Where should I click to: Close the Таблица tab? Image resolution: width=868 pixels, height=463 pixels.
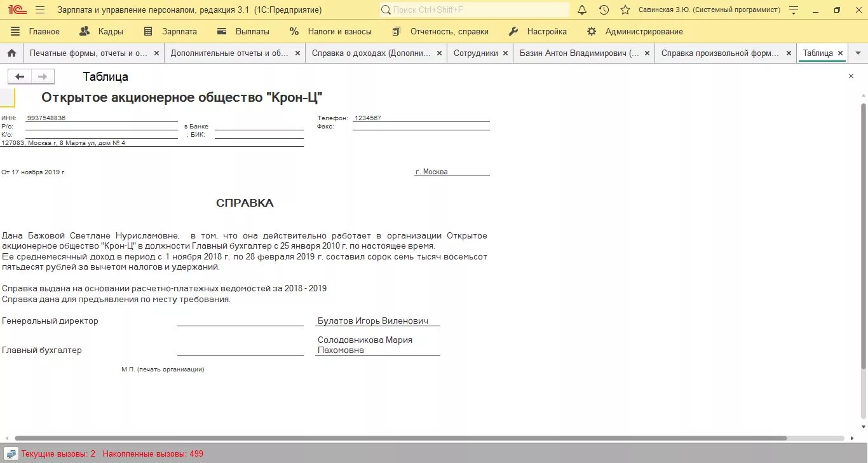click(840, 53)
